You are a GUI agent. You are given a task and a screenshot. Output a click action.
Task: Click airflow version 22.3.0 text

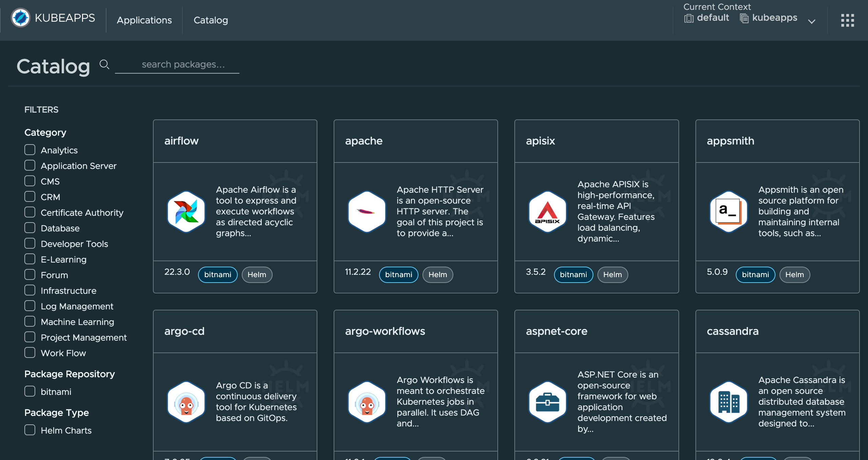177,272
